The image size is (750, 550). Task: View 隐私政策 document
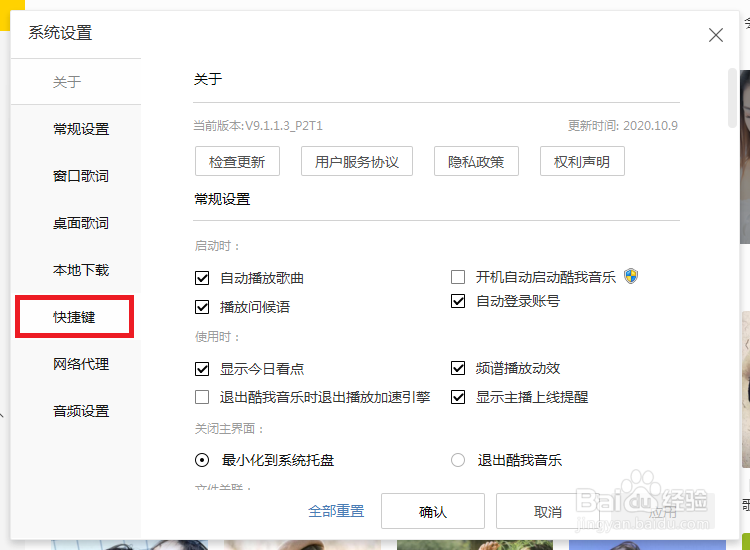click(x=476, y=162)
